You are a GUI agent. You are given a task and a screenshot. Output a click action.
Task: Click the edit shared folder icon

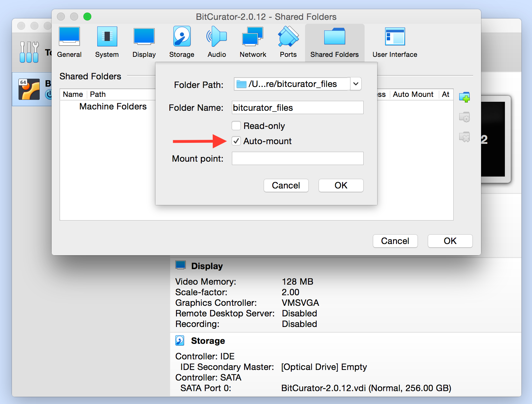pyautogui.click(x=465, y=117)
